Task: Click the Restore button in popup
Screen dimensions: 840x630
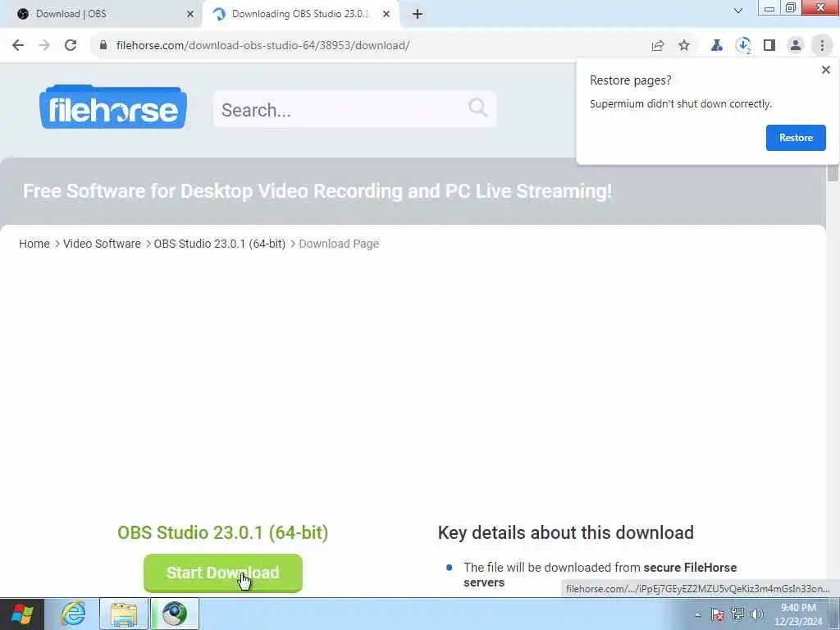Action: point(796,138)
